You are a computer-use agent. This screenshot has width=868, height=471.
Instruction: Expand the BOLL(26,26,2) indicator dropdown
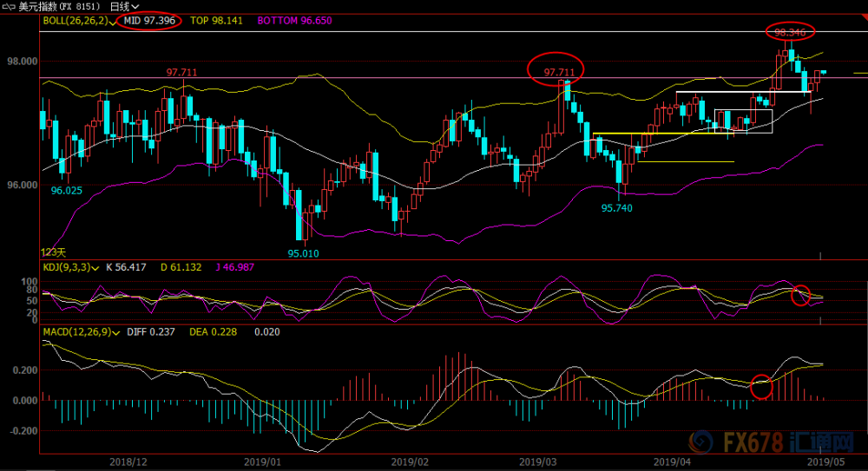click(112, 22)
